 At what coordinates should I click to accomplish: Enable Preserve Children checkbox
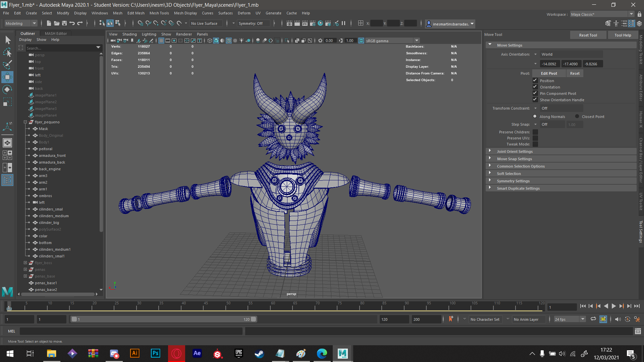(x=535, y=132)
